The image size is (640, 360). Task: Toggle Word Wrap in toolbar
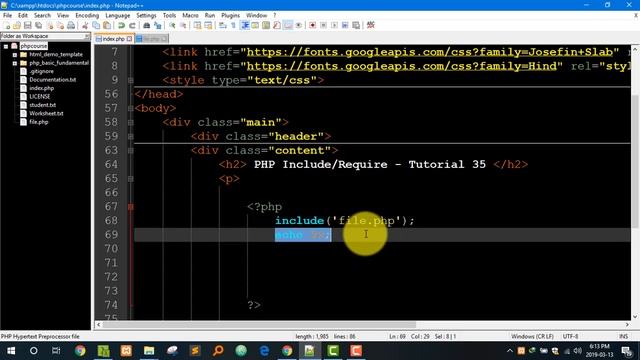(222, 25)
